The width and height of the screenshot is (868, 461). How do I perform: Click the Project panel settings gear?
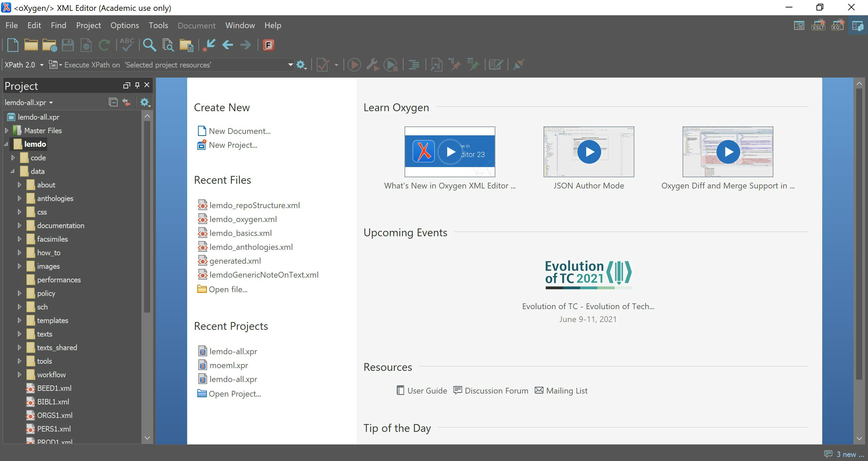click(x=145, y=102)
